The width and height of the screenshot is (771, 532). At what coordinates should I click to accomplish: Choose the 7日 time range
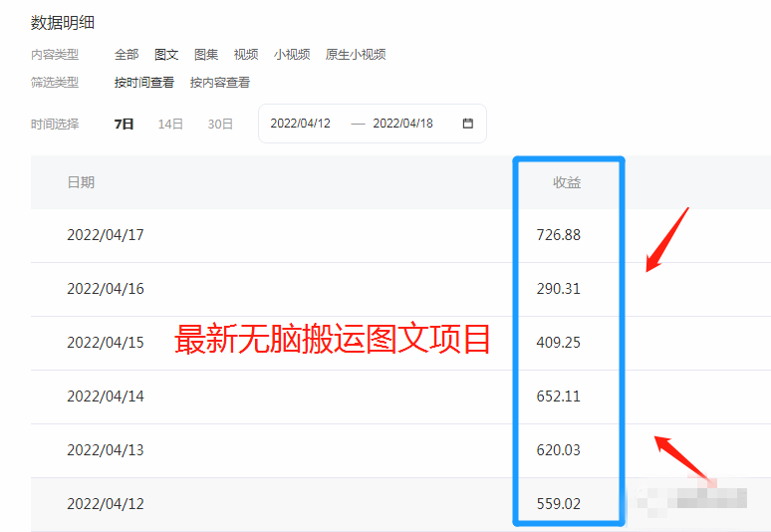[124, 124]
